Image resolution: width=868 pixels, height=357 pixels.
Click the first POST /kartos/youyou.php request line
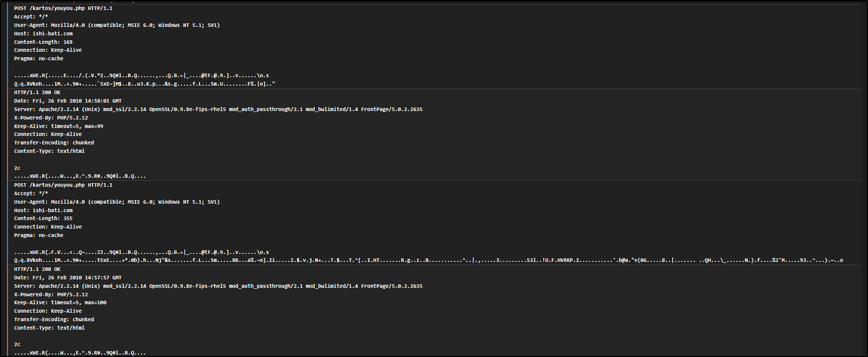tap(63, 8)
